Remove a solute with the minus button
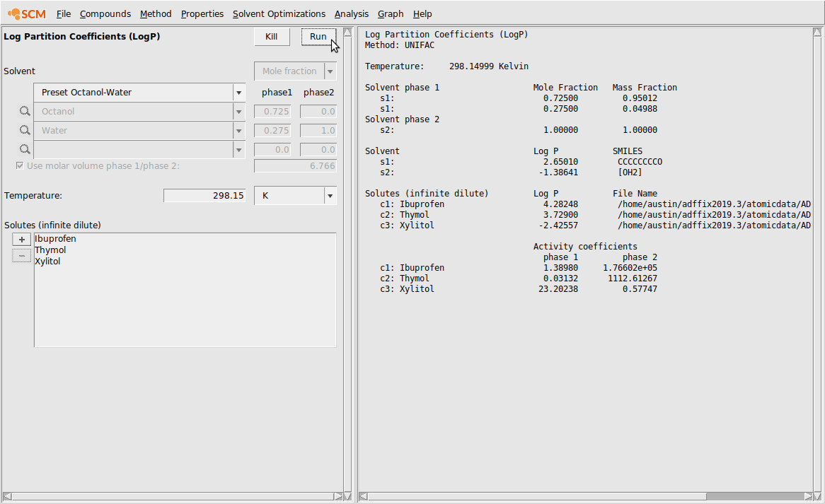The width and height of the screenshot is (825, 504). (22, 255)
